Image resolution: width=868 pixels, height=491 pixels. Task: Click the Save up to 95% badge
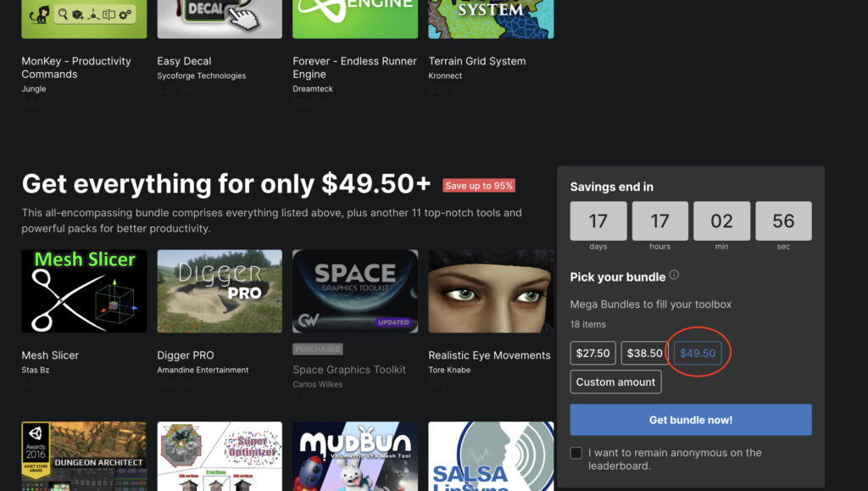[x=479, y=186]
